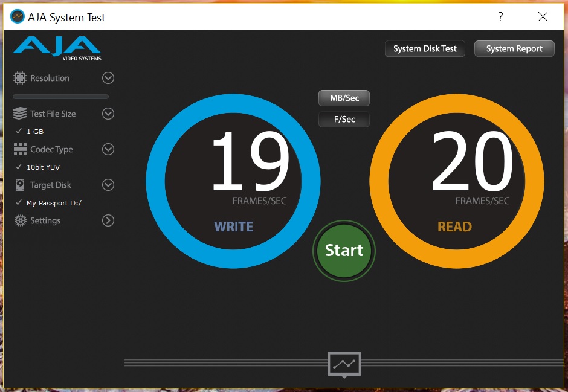
Task: Click the READ label text
Action: point(454,227)
